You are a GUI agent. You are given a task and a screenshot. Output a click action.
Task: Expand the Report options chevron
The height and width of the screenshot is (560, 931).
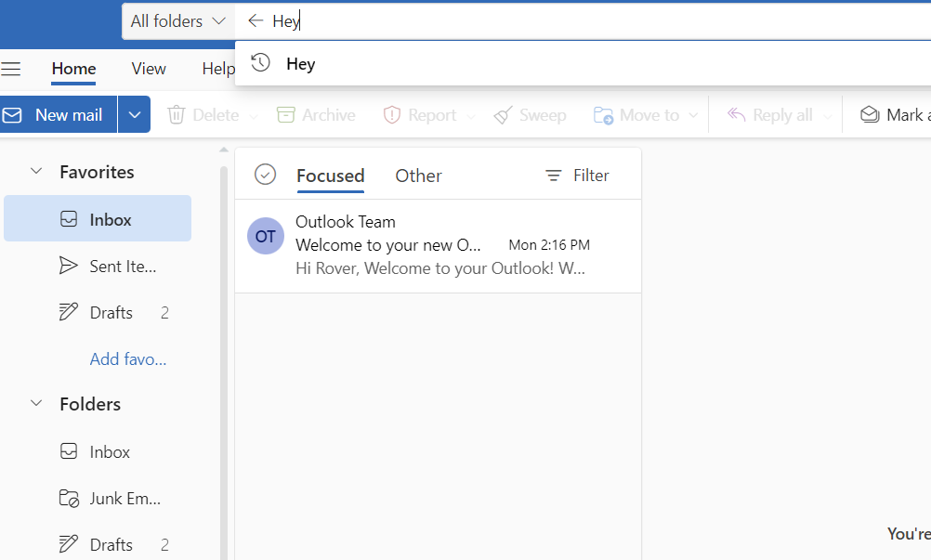471,116
